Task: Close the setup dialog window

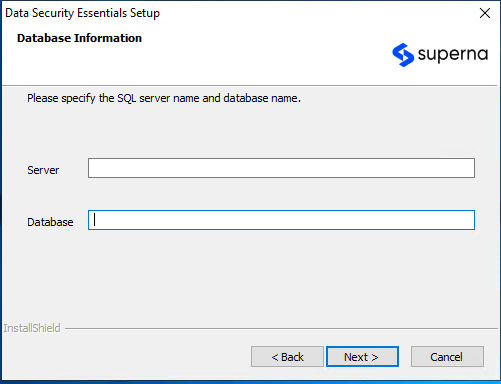Action: pyautogui.click(x=485, y=13)
